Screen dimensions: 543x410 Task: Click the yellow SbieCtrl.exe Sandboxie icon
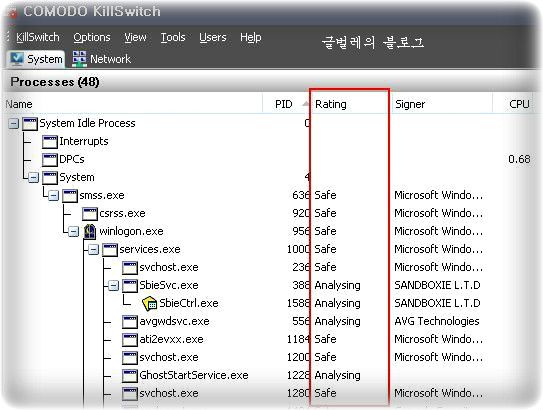[x=150, y=303]
